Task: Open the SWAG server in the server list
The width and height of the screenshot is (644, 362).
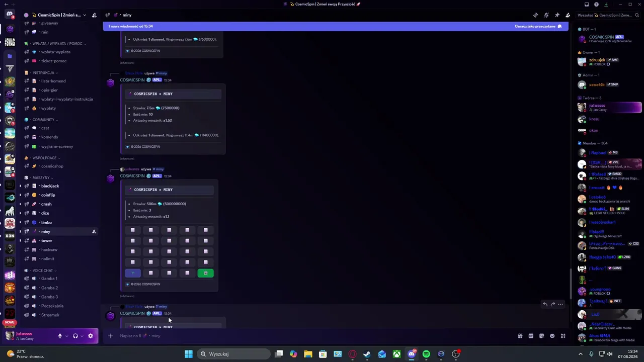Action: pos(10,42)
